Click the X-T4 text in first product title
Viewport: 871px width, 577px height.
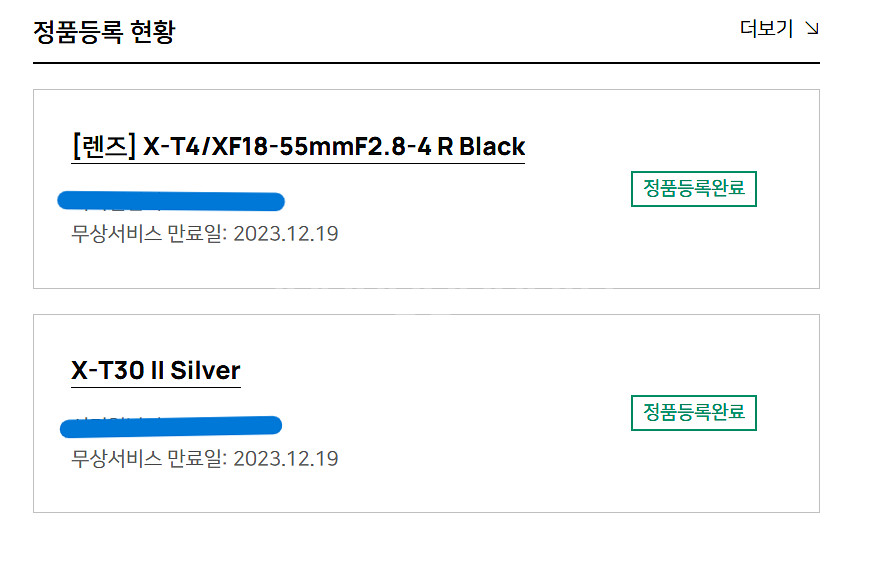[x=167, y=147]
